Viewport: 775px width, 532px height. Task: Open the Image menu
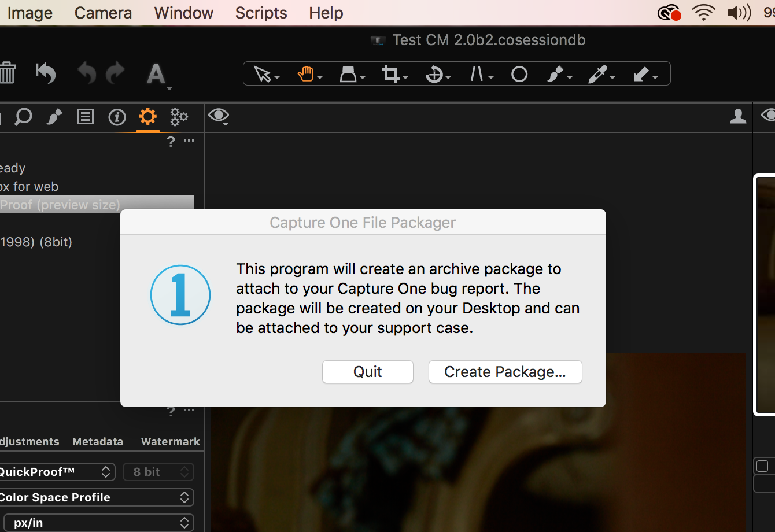(29, 13)
